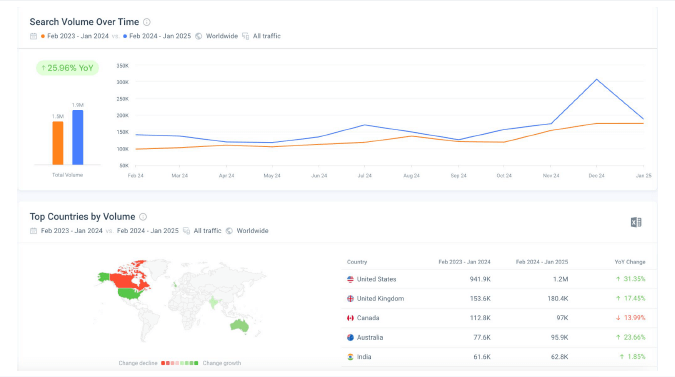Click info icon beside Top Countries by Volume
The image size is (675, 377).
point(143,217)
